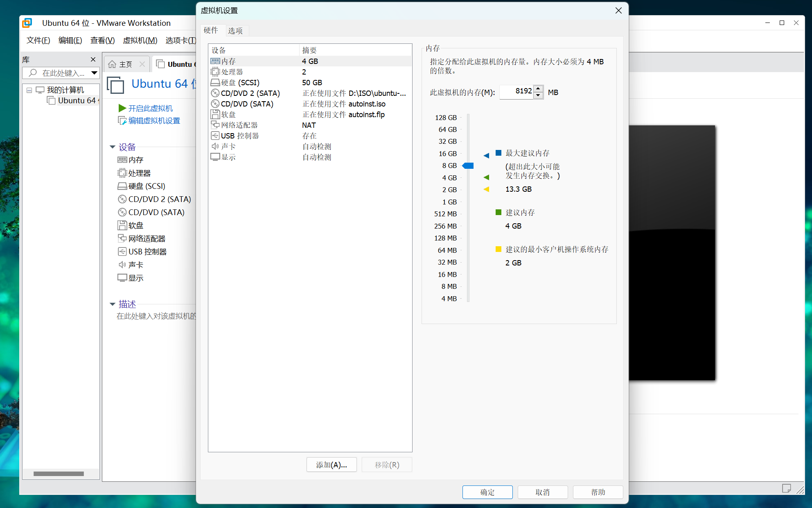The width and height of the screenshot is (812, 508).
Task: Select the 内存 row in the device list
Action: pyautogui.click(x=310, y=61)
